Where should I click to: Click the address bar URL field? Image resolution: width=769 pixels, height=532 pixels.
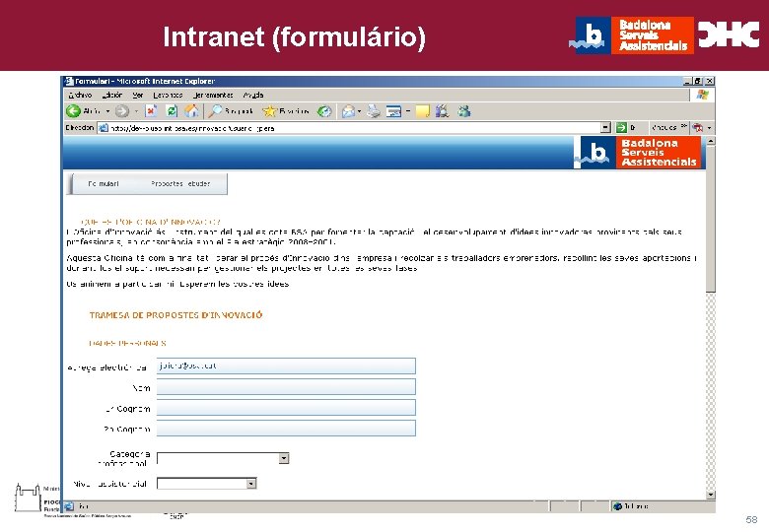(x=349, y=128)
